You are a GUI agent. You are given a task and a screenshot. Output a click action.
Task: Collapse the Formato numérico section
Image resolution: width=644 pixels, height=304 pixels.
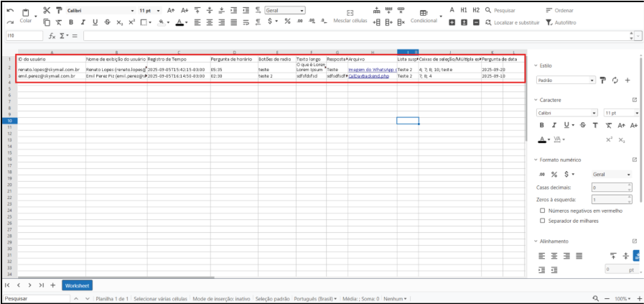[x=536, y=160]
